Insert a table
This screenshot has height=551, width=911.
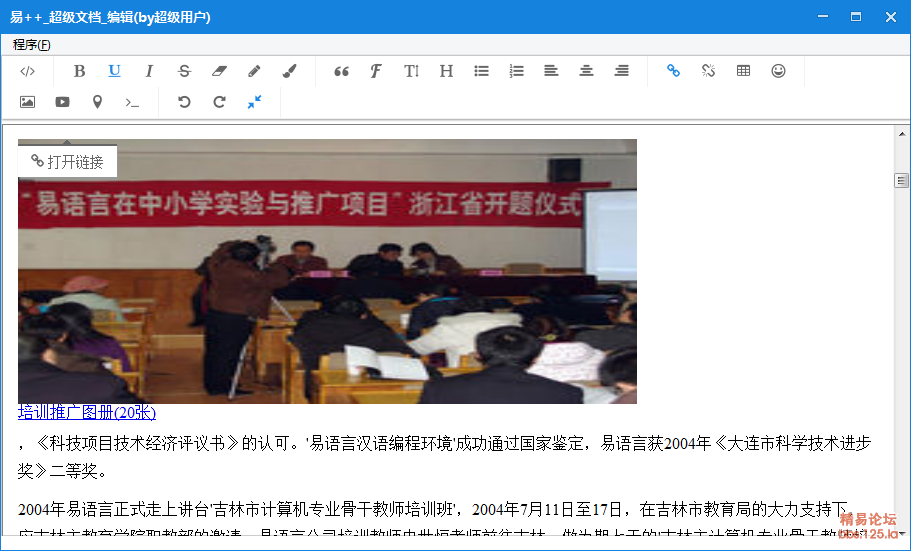(743, 71)
